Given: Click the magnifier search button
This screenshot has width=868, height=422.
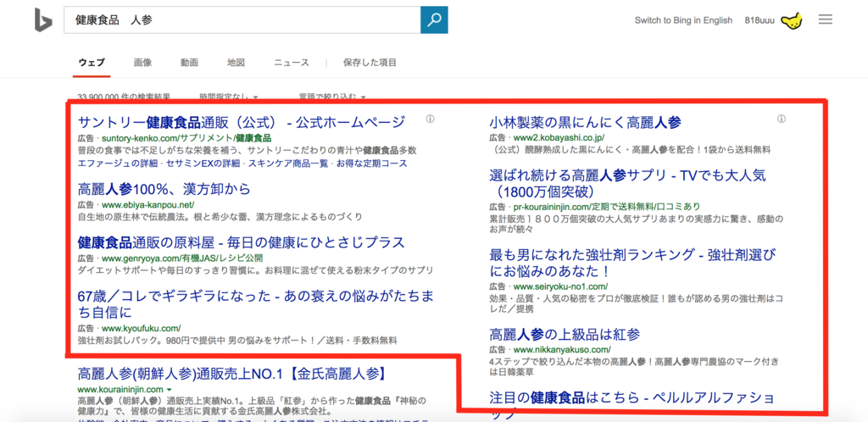Looking at the screenshot, I should pyautogui.click(x=434, y=19).
